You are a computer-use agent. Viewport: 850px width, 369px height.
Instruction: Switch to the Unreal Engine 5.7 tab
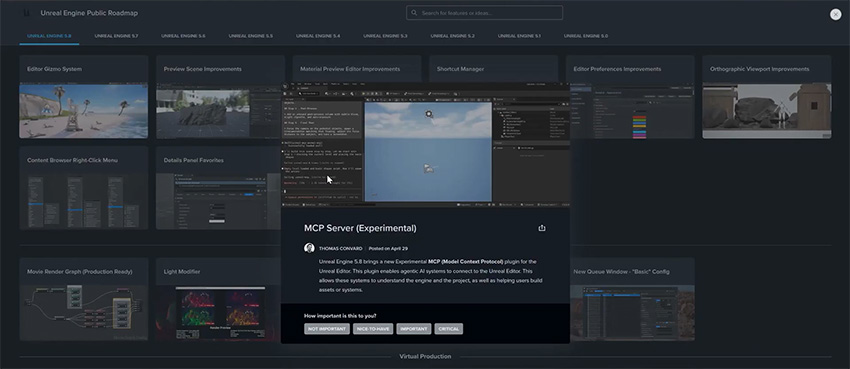click(116, 36)
